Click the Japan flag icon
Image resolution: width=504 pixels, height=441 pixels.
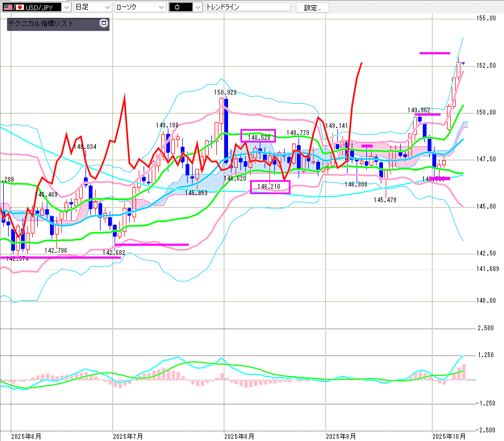click(19, 8)
